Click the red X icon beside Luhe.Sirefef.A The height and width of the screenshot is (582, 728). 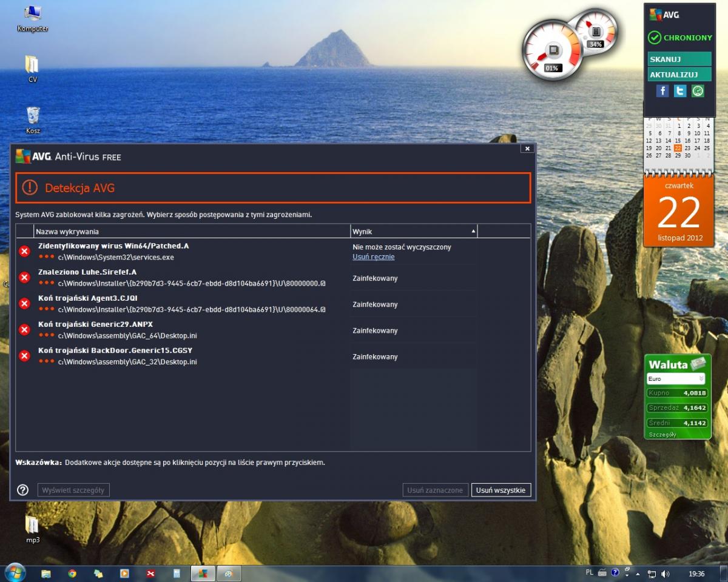point(24,277)
